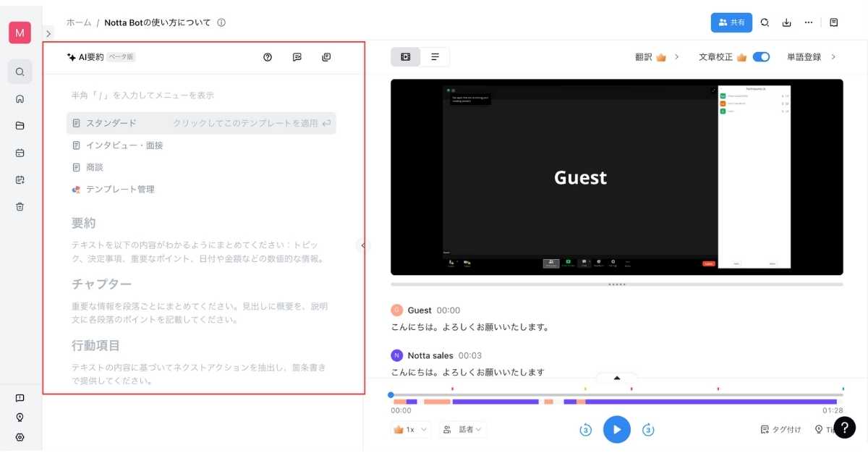Viewport: 868px width, 456px height.
Task: Click the download icon in the header
Action: [786, 22]
